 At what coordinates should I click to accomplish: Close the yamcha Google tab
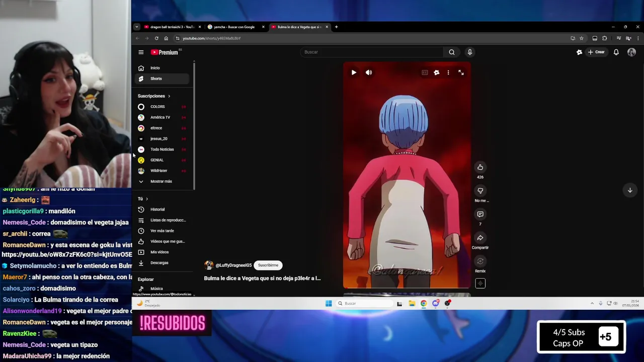coord(263,27)
